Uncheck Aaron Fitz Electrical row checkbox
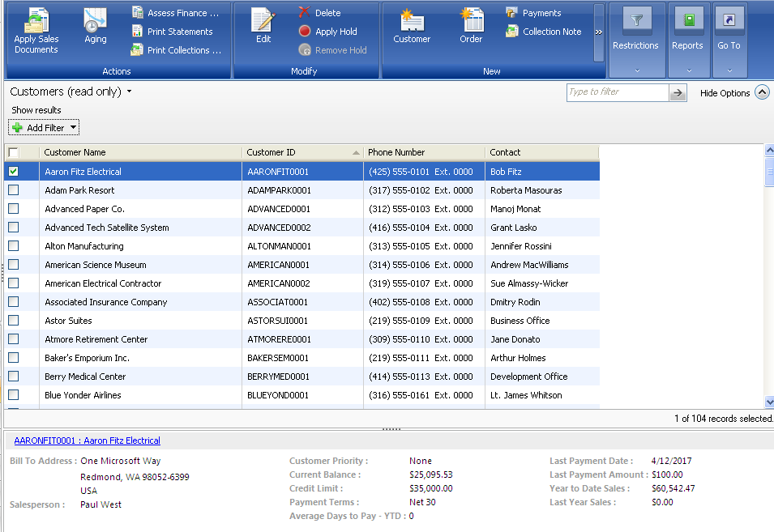 point(13,171)
